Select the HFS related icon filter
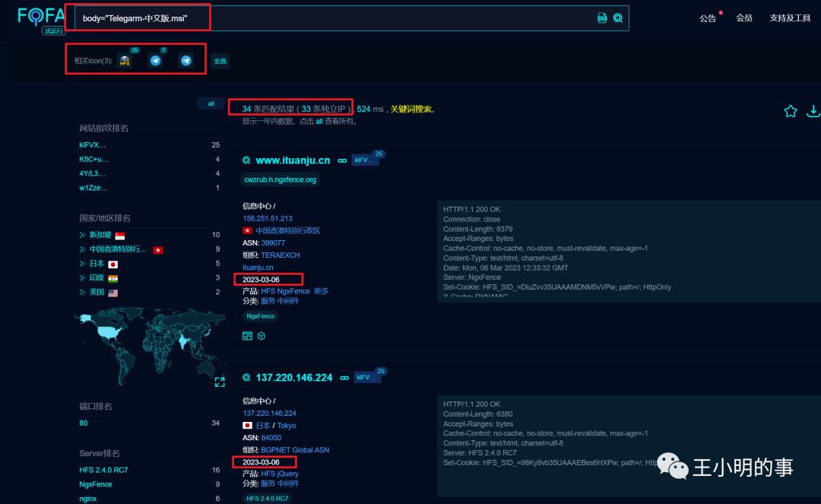 pyautogui.click(x=125, y=61)
